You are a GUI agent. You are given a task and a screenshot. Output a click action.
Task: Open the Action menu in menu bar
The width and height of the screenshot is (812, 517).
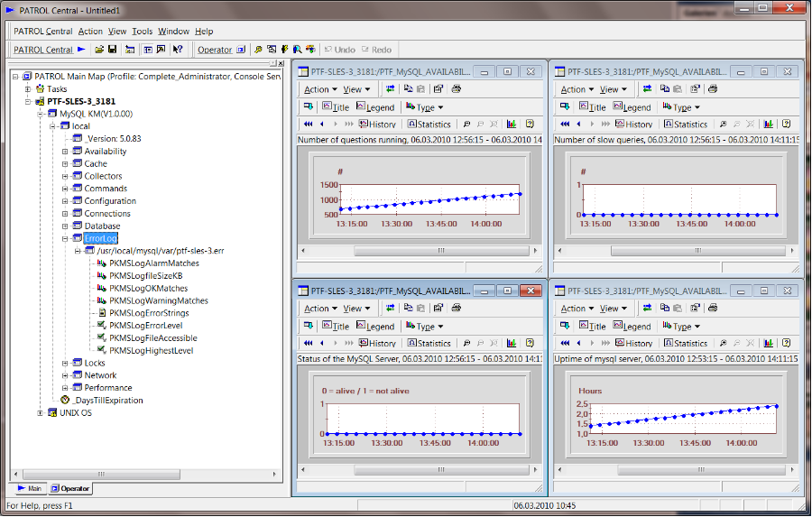(90, 31)
